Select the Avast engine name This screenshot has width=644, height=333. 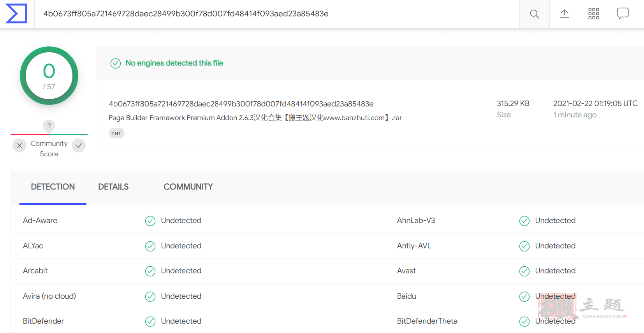(x=406, y=271)
